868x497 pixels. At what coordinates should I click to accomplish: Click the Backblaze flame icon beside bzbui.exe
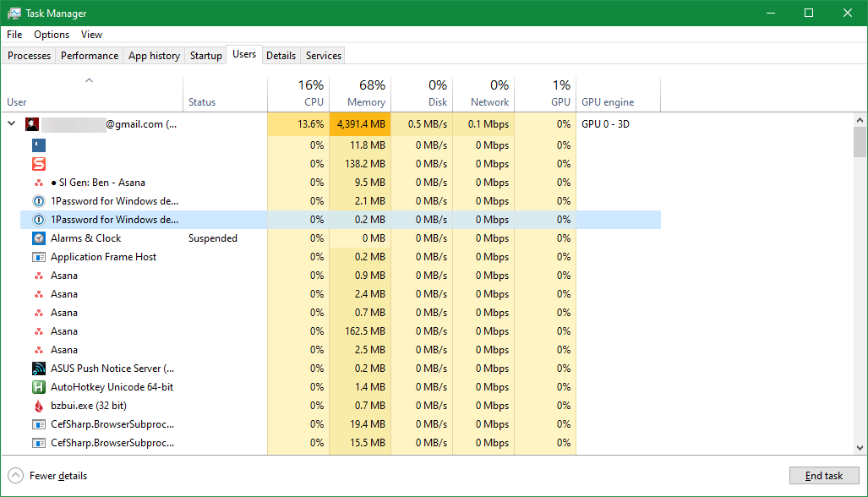click(38, 405)
